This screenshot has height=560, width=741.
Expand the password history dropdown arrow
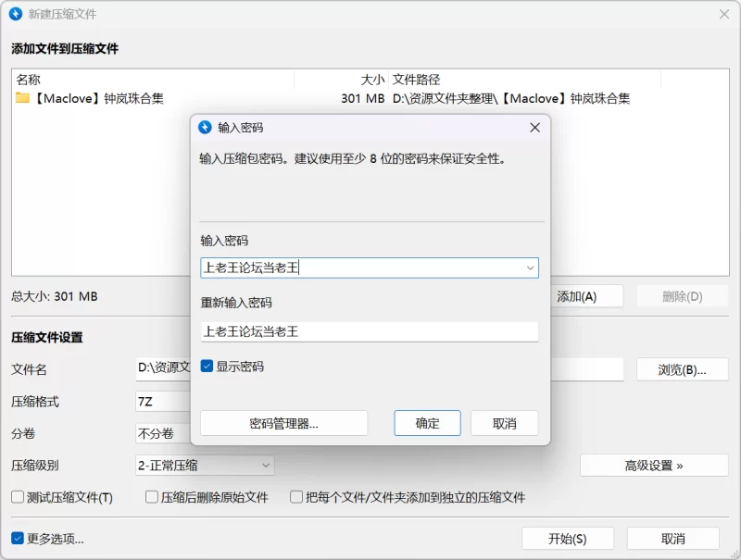click(x=530, y=268)
